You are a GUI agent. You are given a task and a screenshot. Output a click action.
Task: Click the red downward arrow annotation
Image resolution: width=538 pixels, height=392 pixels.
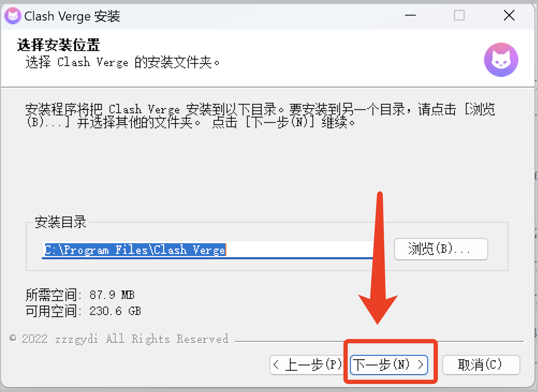click(x=378, y=258)
